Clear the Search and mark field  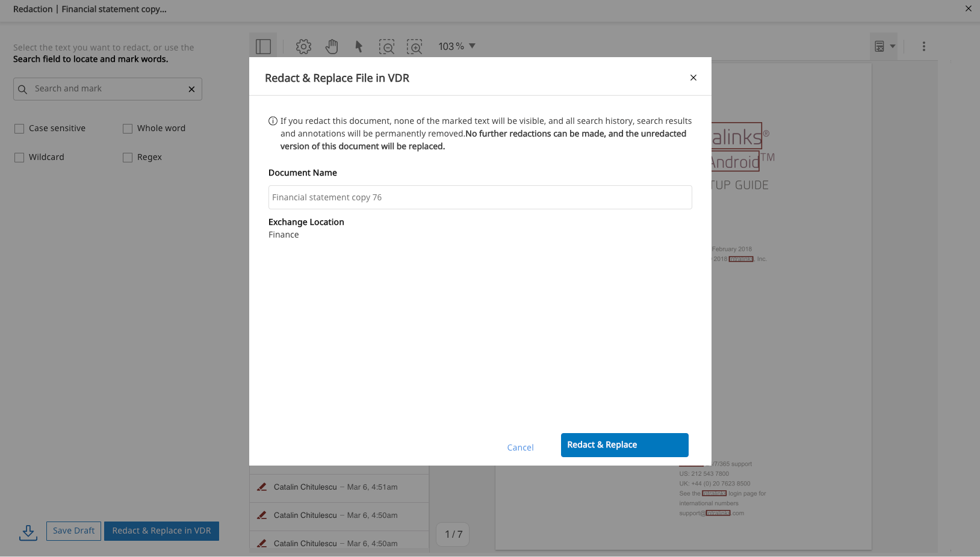click(x=191, y=89)
